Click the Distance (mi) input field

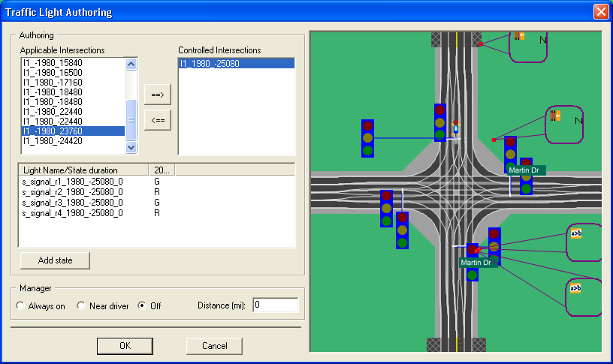point(276,305)
